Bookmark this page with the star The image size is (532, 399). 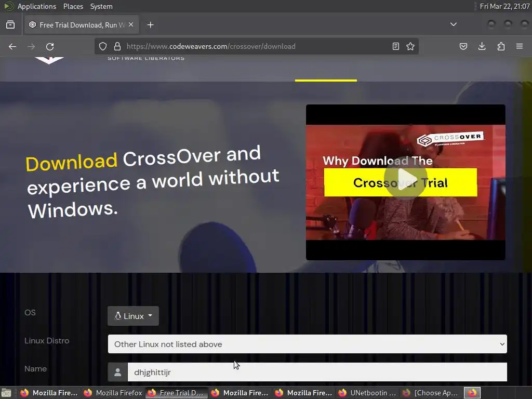[x=410, y=46]
